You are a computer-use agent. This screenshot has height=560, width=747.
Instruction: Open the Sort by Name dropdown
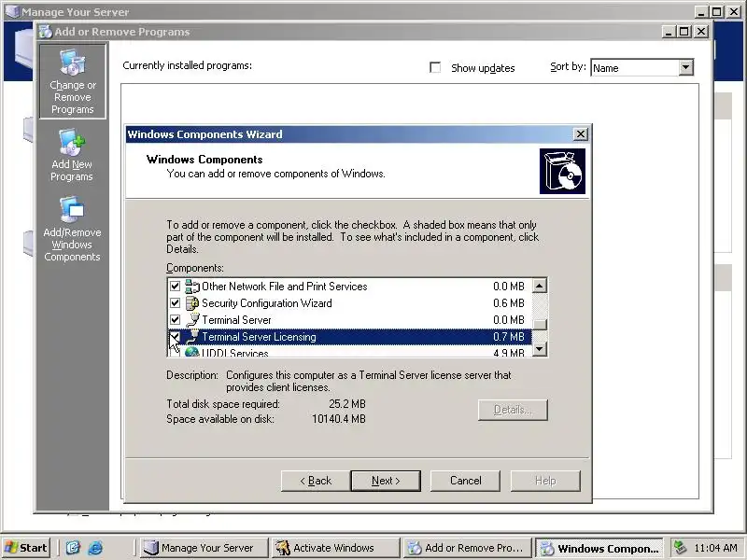685,67
